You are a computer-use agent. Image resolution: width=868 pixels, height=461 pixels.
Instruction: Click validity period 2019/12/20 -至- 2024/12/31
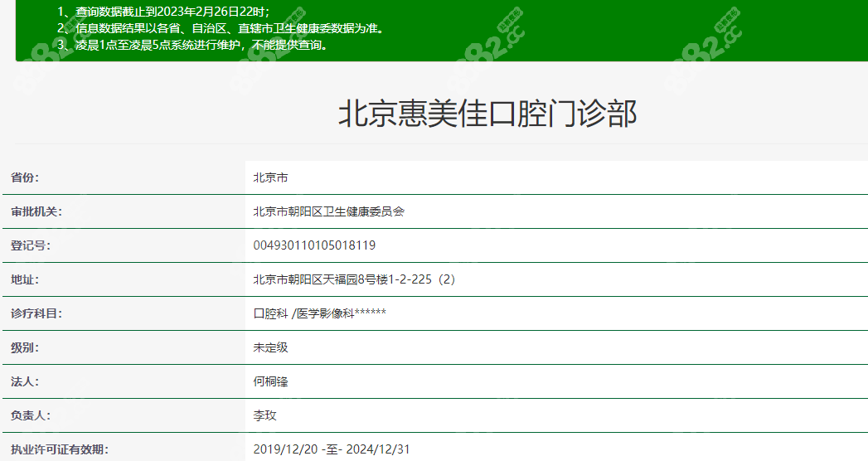click(332, 449)
